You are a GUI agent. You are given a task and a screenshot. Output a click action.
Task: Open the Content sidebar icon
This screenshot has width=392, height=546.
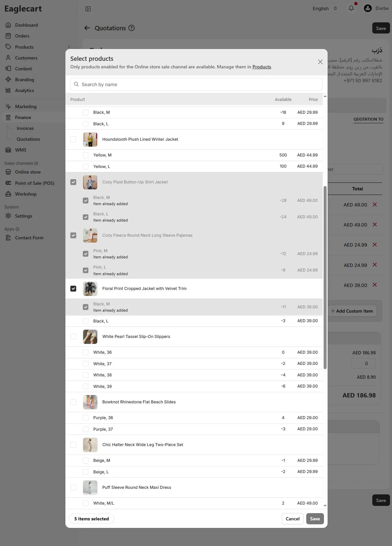tap(8, 68)
